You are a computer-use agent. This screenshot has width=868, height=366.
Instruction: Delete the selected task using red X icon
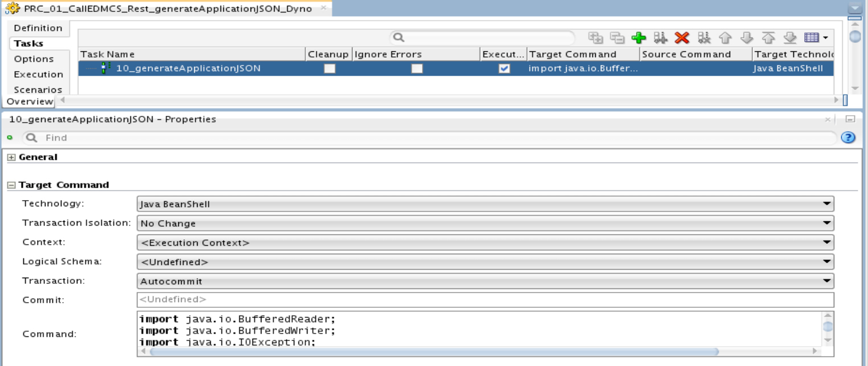tap(682, 36)
